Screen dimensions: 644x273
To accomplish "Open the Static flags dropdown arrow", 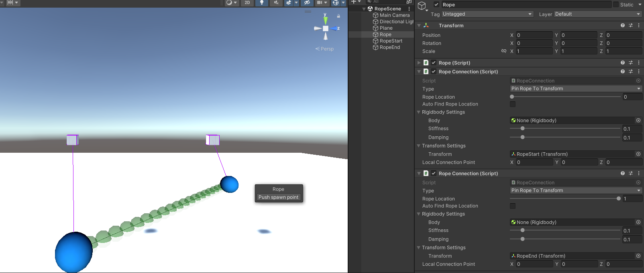I will point(640,5).
